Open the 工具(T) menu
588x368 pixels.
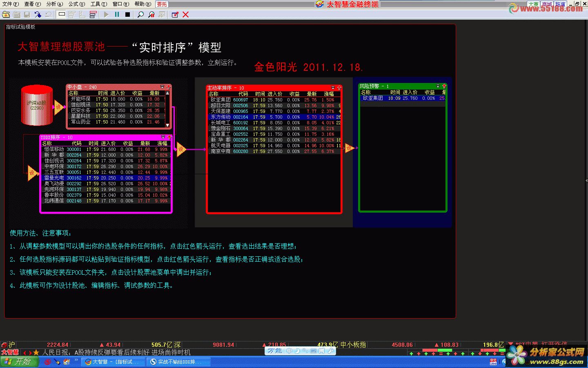(x=99, y=4)
